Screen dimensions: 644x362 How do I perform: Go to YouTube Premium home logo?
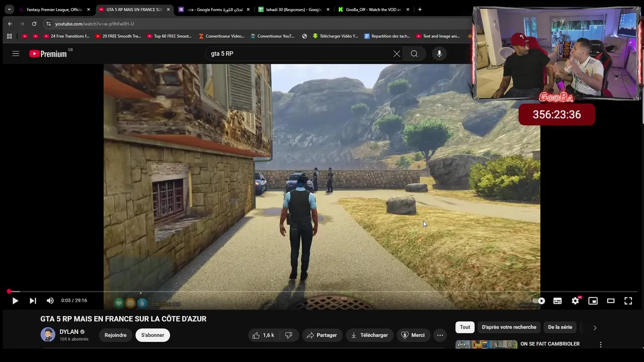click(48, 54)
